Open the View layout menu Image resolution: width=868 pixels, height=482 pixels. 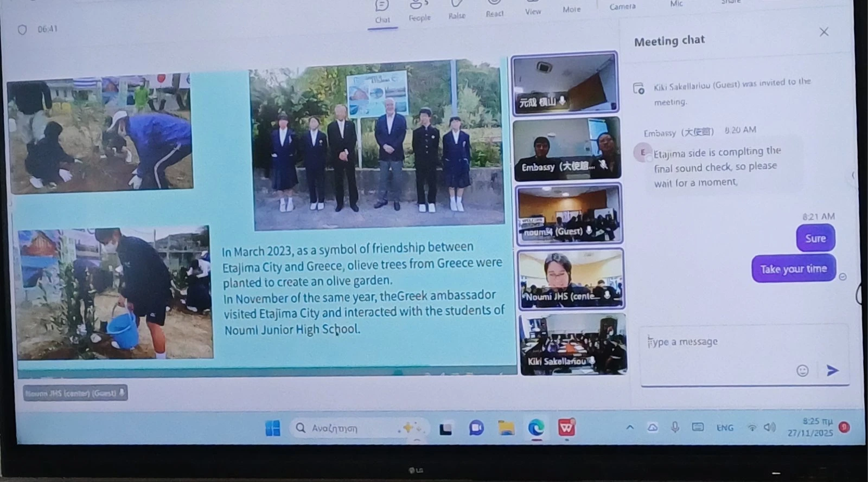533,8
